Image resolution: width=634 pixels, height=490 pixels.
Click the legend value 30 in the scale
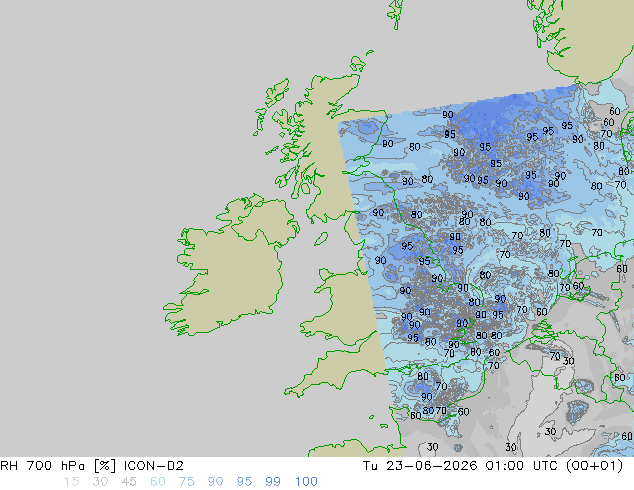click(x=100, y=482)
